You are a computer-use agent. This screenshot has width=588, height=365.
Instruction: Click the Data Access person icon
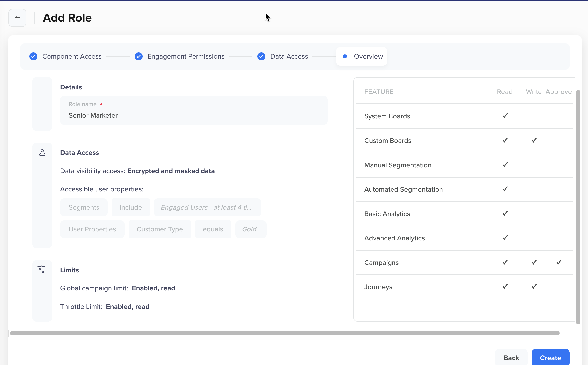point(42,152)
